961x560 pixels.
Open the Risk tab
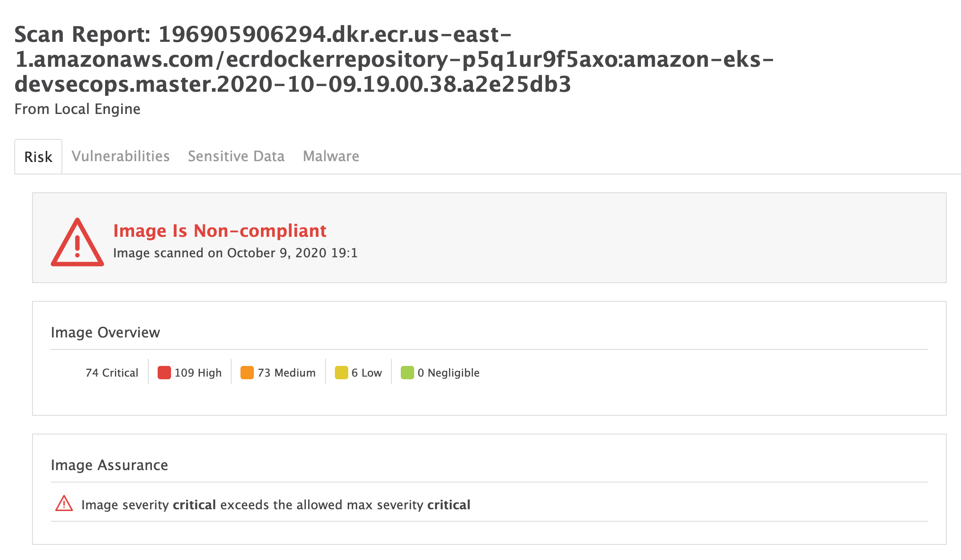[38, 157]
